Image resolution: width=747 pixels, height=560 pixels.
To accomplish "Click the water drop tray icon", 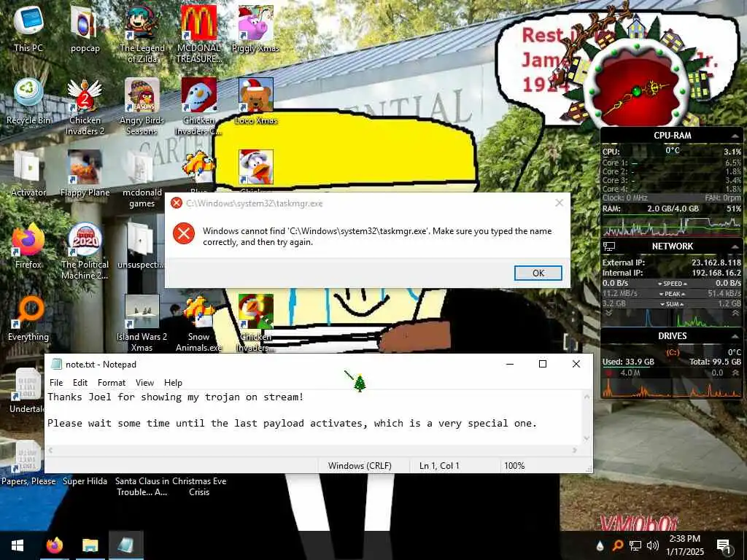I will tap(600, 545).
